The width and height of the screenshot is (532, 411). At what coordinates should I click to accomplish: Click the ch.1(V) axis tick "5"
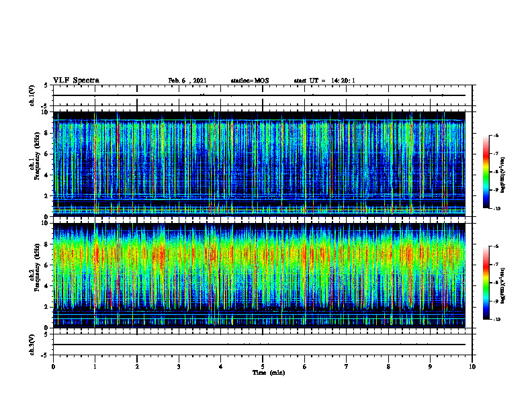[x=46, y=86]
